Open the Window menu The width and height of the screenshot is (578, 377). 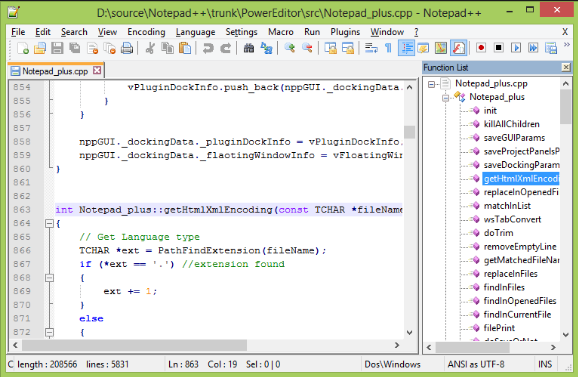click(x=387, y=32)
